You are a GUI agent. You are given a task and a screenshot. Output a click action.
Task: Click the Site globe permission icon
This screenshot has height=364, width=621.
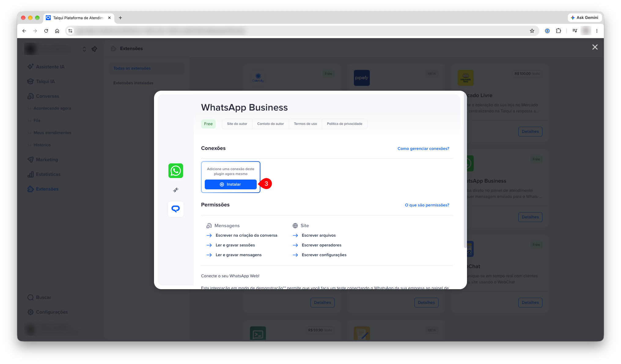295,226
